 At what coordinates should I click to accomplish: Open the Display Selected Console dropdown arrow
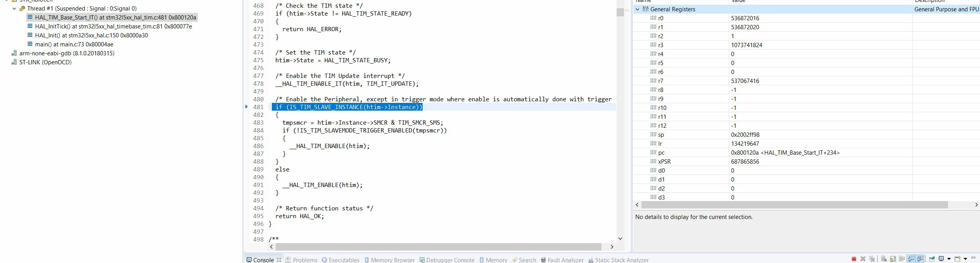tap(949, 259)
